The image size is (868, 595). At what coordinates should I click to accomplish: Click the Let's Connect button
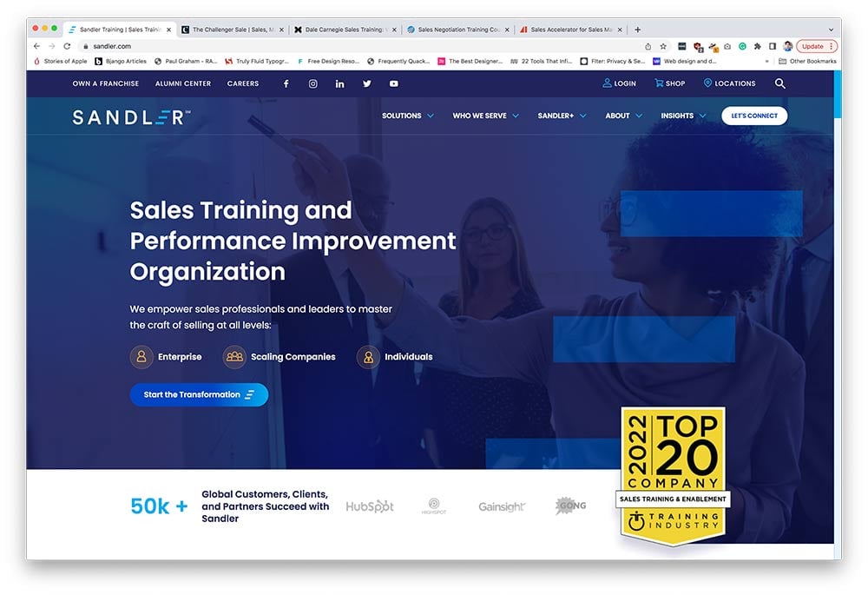pos(754,116)
